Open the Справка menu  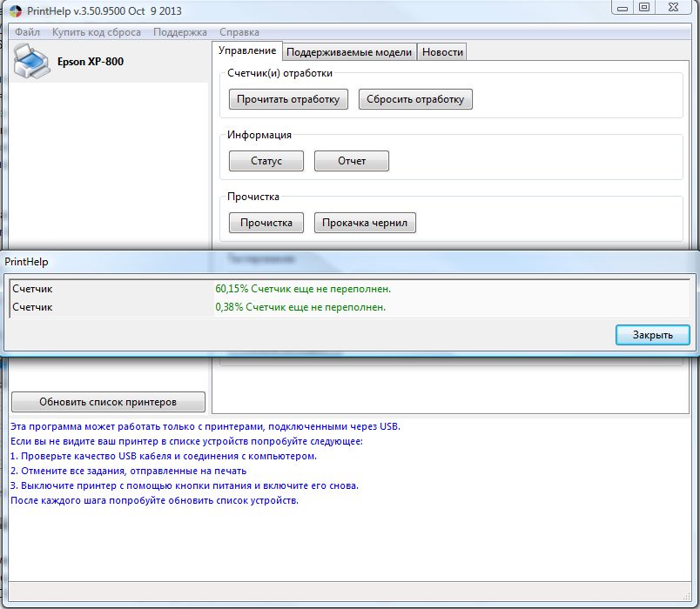(x=239, y=32)
